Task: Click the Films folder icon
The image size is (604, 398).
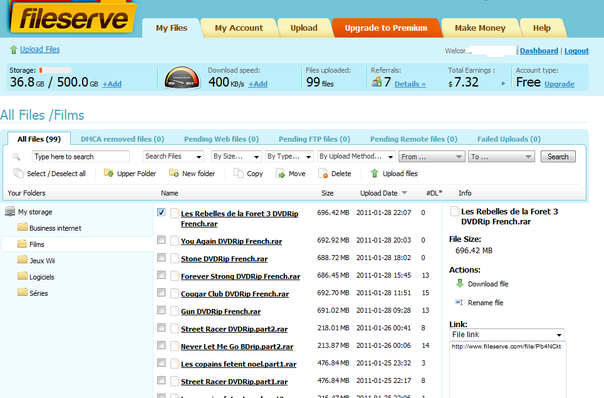Action: (x=22, y=244)
